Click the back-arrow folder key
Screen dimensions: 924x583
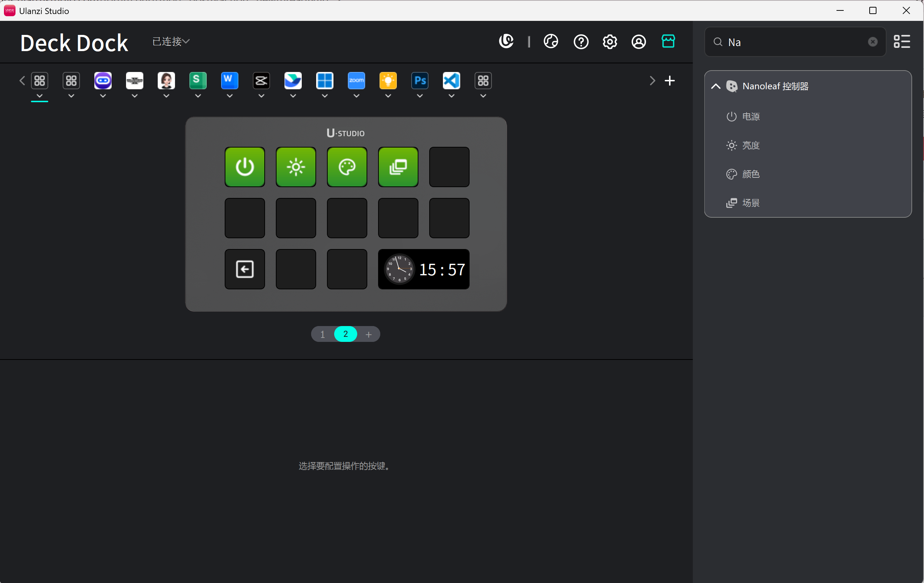[x=245, y=269]
